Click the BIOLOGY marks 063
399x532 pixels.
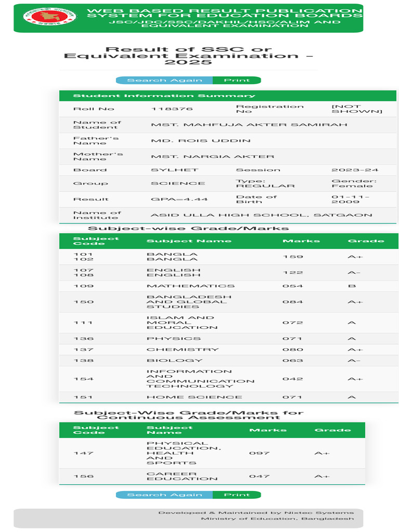[x=293, y=361]
